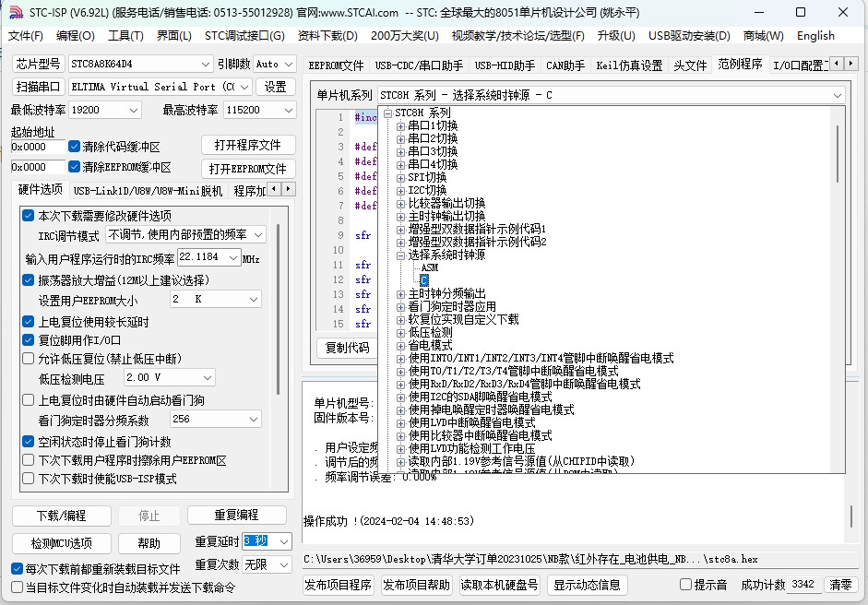Expand I2C切换 tree node
Screen dimensions: 868x605
click(400, 191)
